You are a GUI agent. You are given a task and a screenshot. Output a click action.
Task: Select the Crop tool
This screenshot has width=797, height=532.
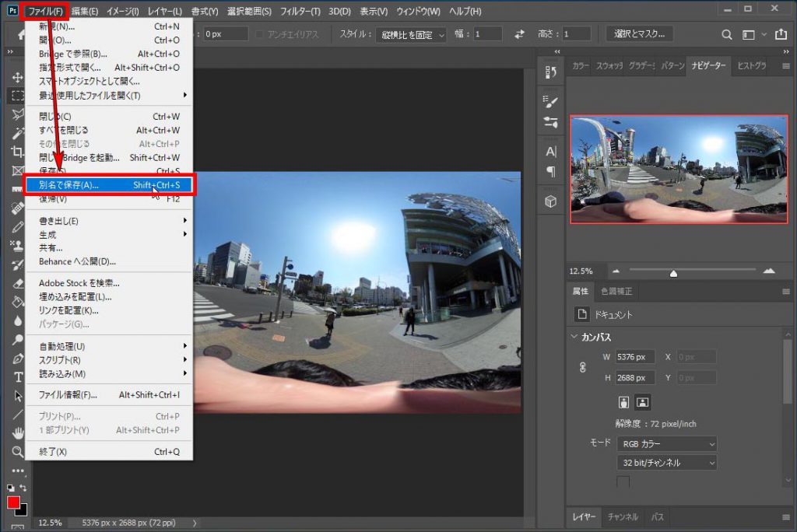pos(17,152)
